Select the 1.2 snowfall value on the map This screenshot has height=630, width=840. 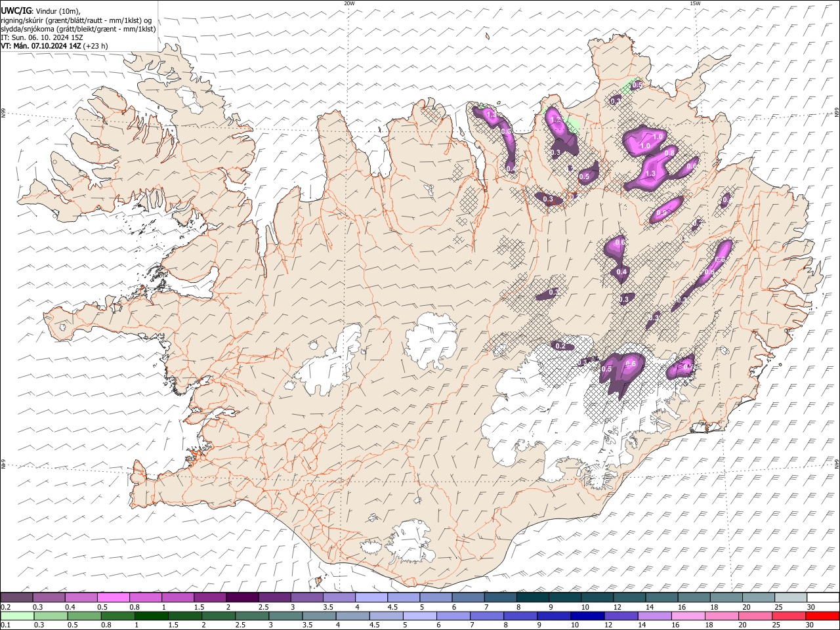(x=555, y=120)
